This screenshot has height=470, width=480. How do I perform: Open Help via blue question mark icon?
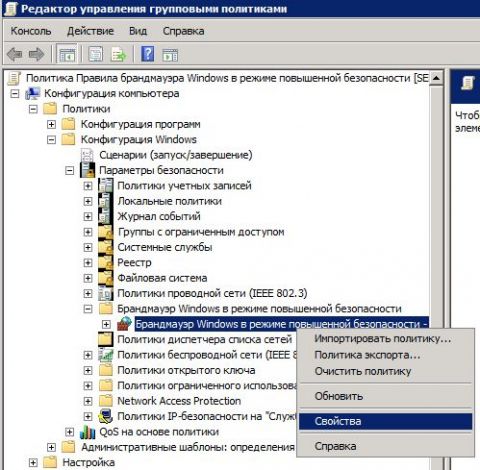(148, 54)
